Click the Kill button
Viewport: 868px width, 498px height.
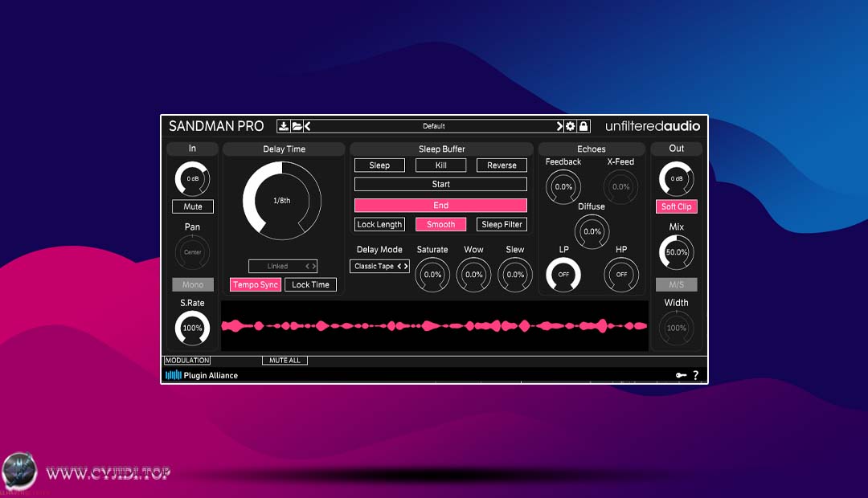440,165
